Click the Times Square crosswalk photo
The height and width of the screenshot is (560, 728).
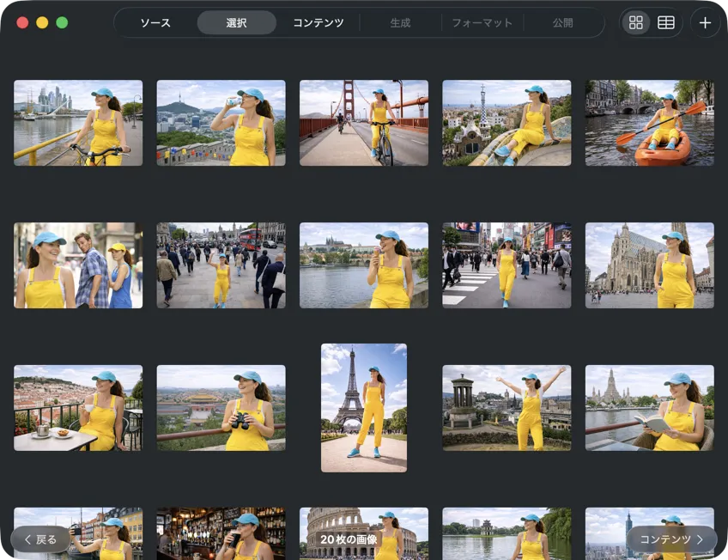(507, 265)
